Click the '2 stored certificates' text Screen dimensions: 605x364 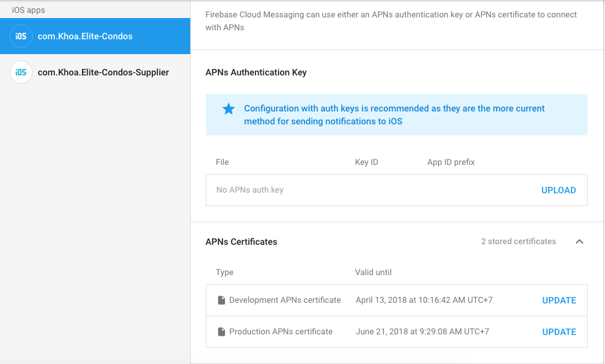click(x=518, y=242)
